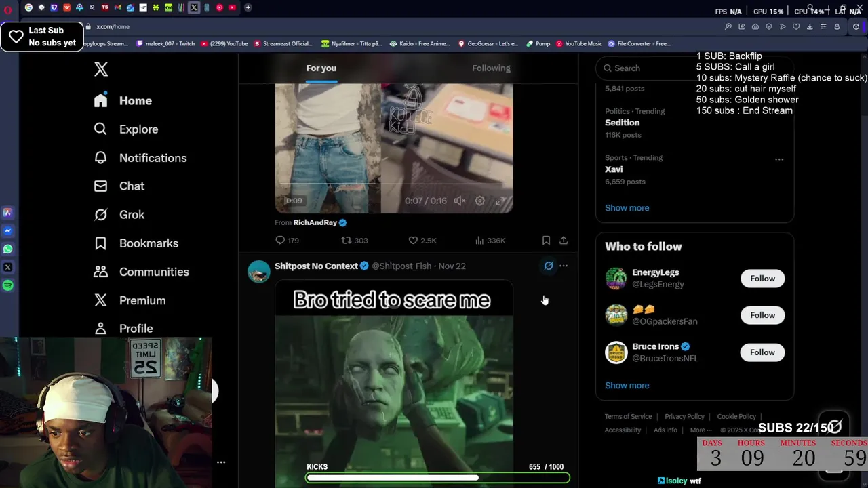Click the X logo in sidebar

(x=101, y=69)
